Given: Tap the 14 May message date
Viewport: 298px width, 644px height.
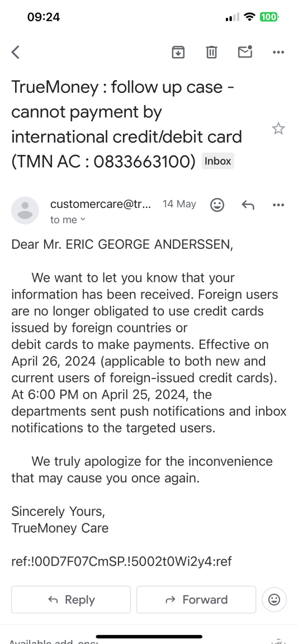Looking at the screenshot, I should coord(179,204).
